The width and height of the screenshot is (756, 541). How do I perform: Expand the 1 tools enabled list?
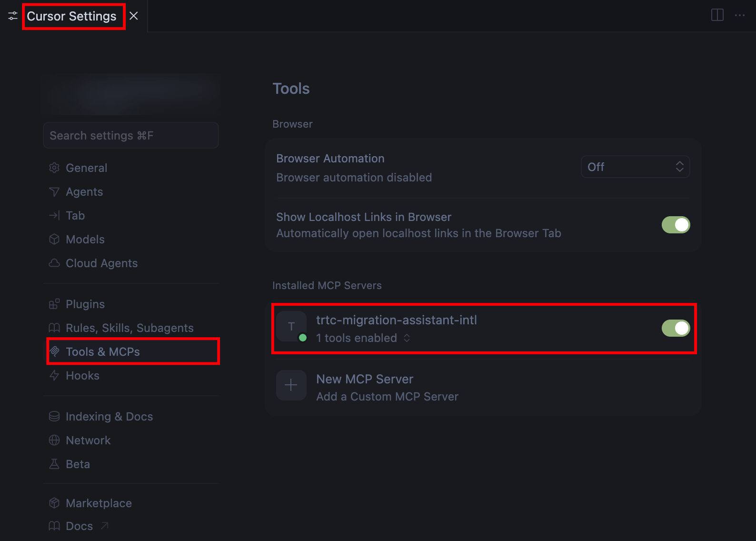[x=363, y=338]
